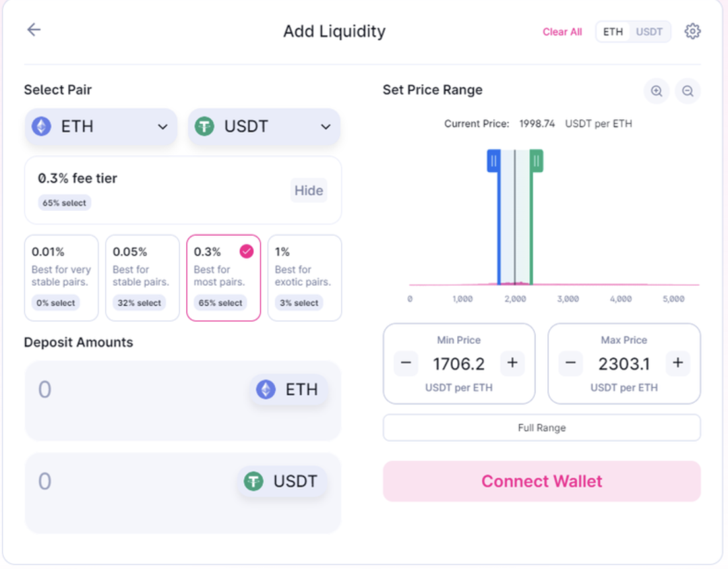Viewport: 728px width, 569px height.
Task: Hide the fee tier details panel
Action: 309,190
